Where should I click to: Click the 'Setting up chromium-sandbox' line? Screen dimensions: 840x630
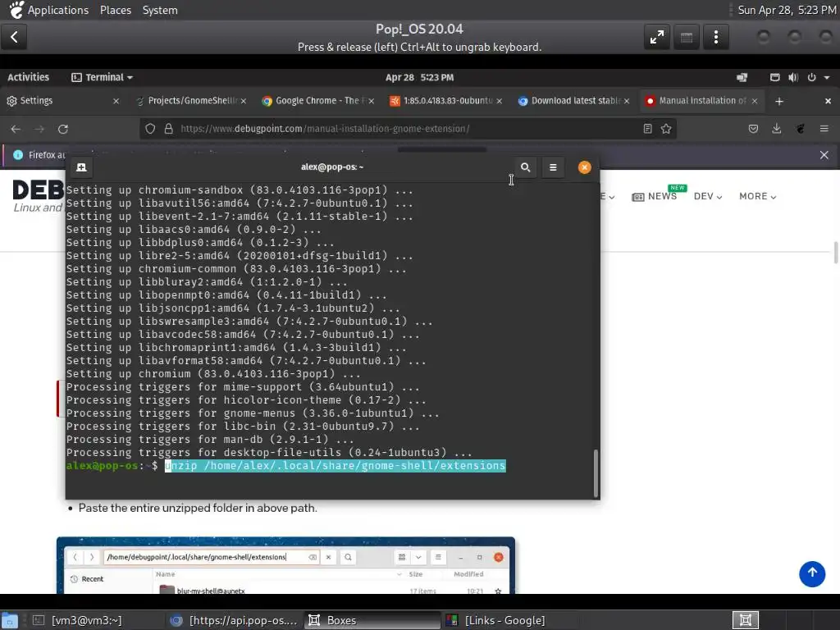[240, 190]
